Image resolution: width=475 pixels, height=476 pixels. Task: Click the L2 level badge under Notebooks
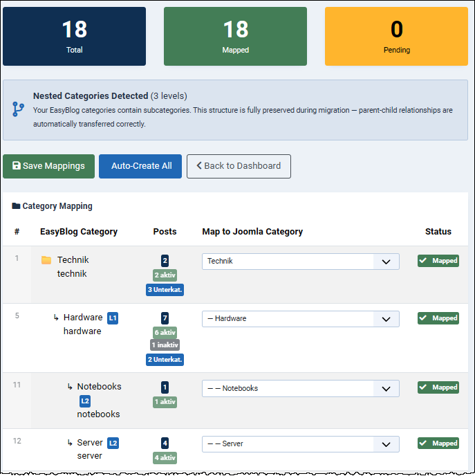pos(85,401)
